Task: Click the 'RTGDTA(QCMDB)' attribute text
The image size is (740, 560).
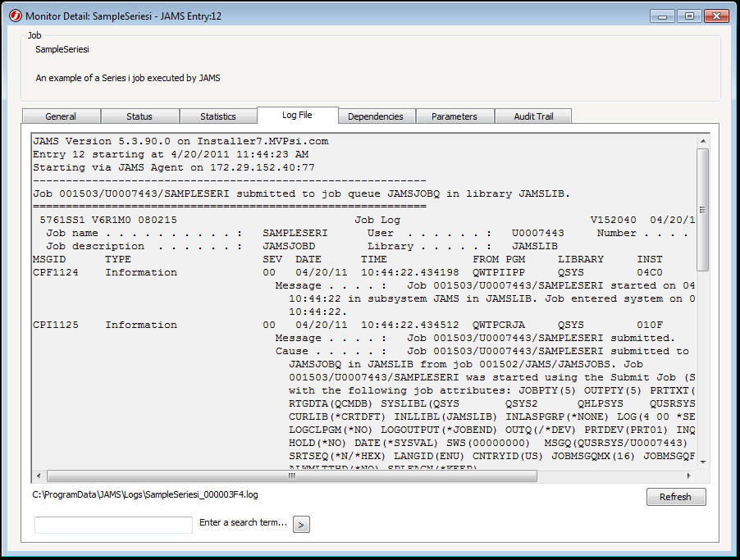Action: (331, 403)
